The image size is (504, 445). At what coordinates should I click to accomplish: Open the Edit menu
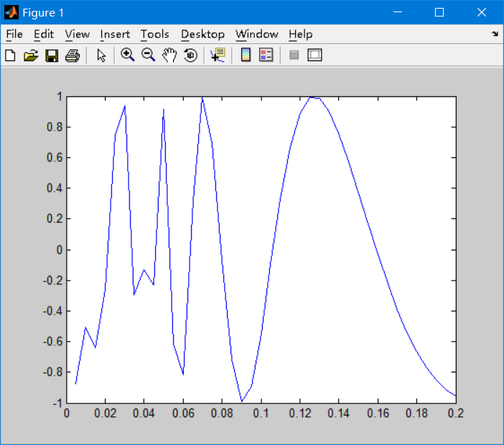tap(44, 34)
